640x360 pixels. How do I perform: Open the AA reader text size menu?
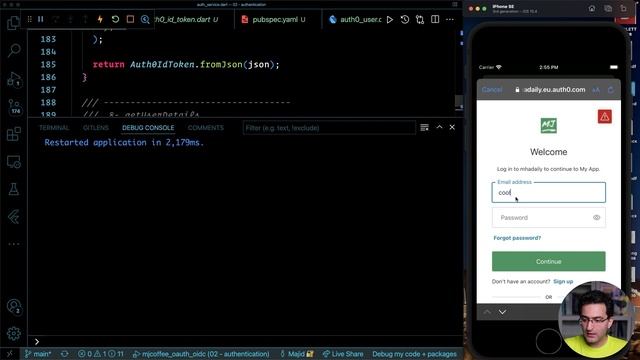[596, 90]
